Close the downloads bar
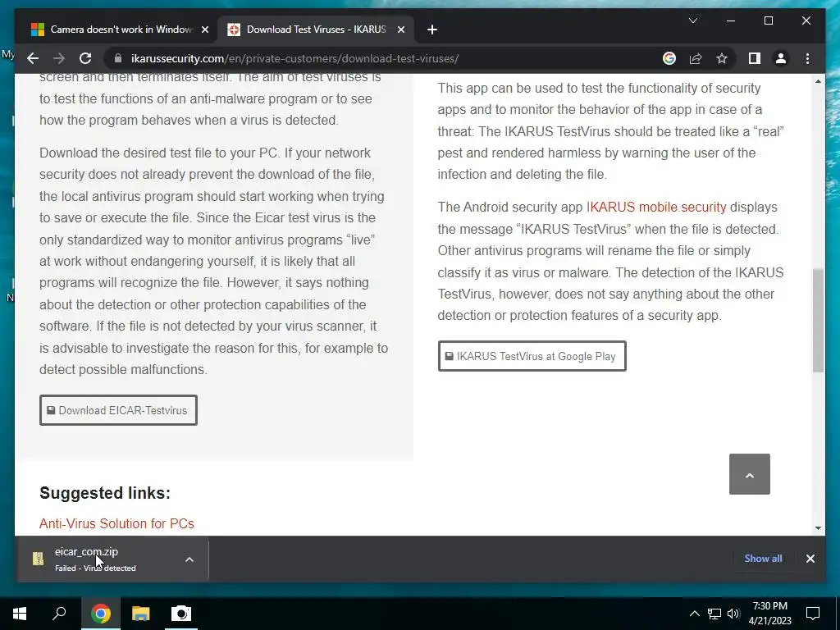Screen dimensions: 840x630 coord(810,559)
